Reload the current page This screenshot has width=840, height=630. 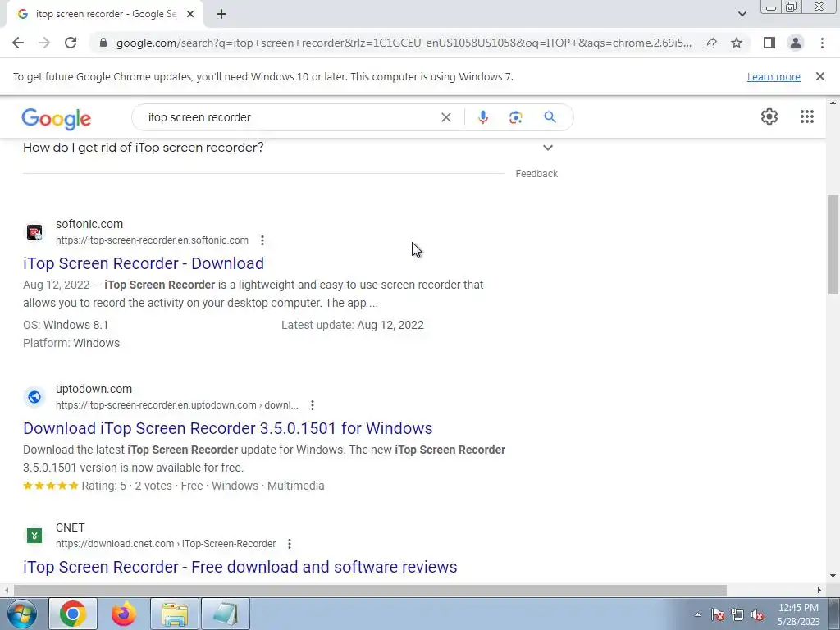(x=71, y=43)
